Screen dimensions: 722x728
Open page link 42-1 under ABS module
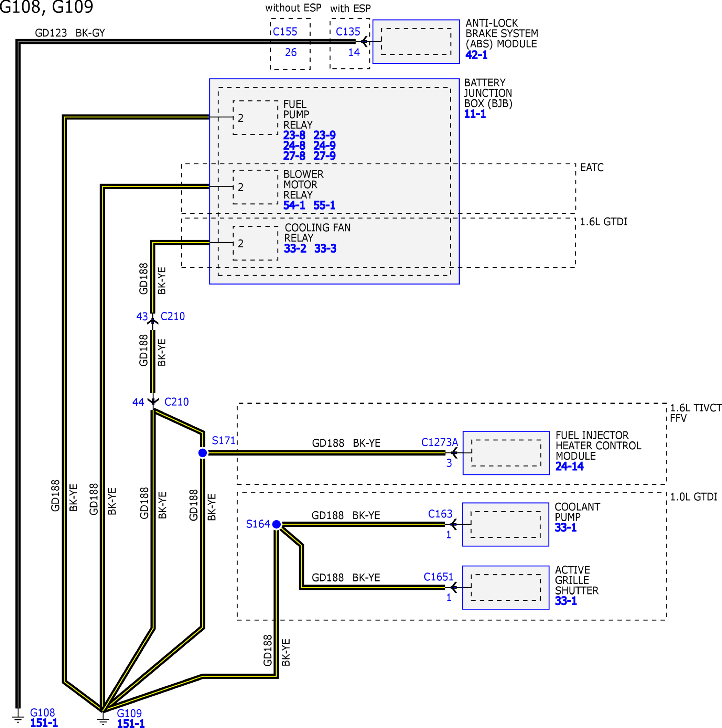476,55
